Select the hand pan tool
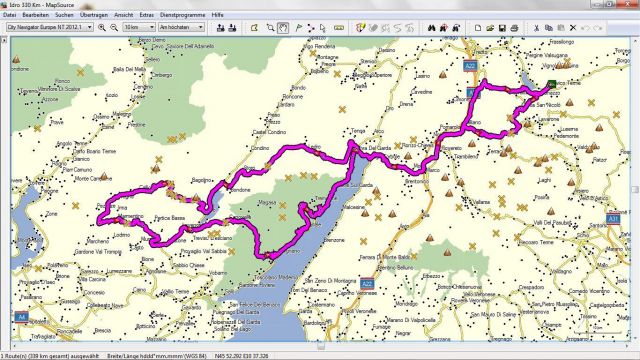The image size is (640, 360). 283,28
